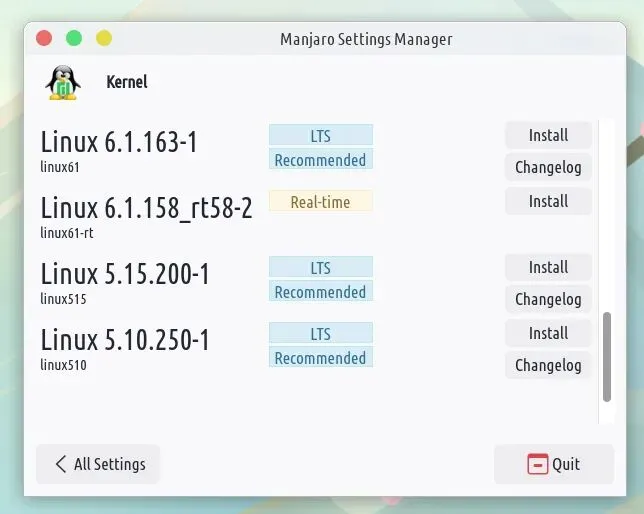
Task: Click the LTS badge for linux61
Action: (321, 135)
